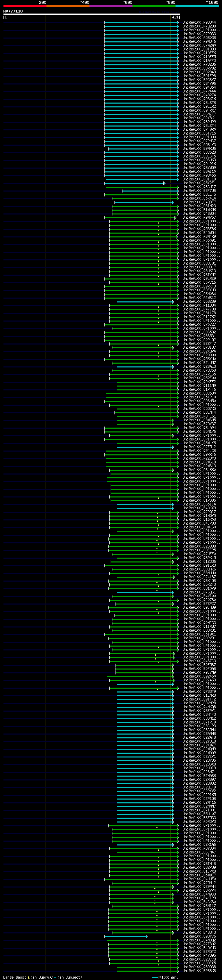Open hit UniRef100_A0RGV3

pos(199,821)
